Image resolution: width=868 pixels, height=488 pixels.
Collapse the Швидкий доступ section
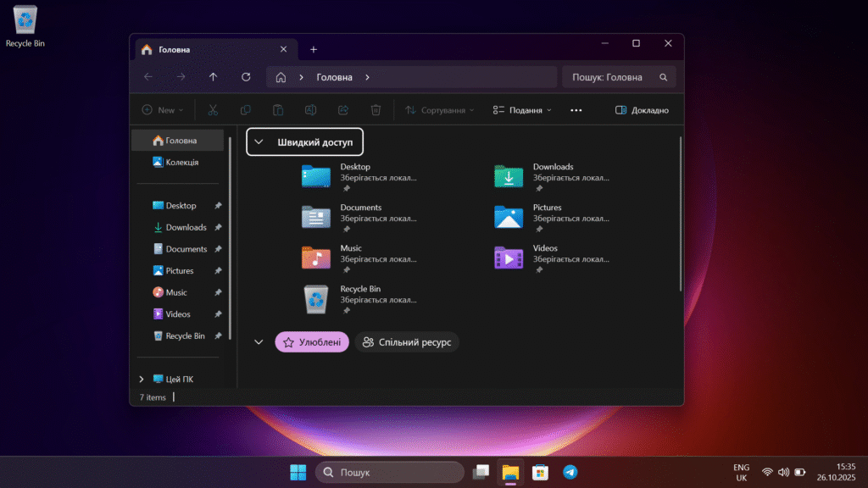pos(259,141)
